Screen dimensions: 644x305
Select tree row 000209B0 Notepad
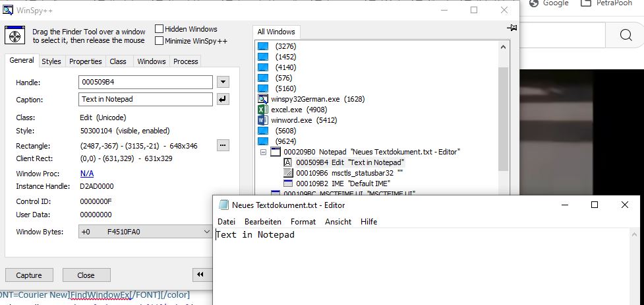coord(372,152)
